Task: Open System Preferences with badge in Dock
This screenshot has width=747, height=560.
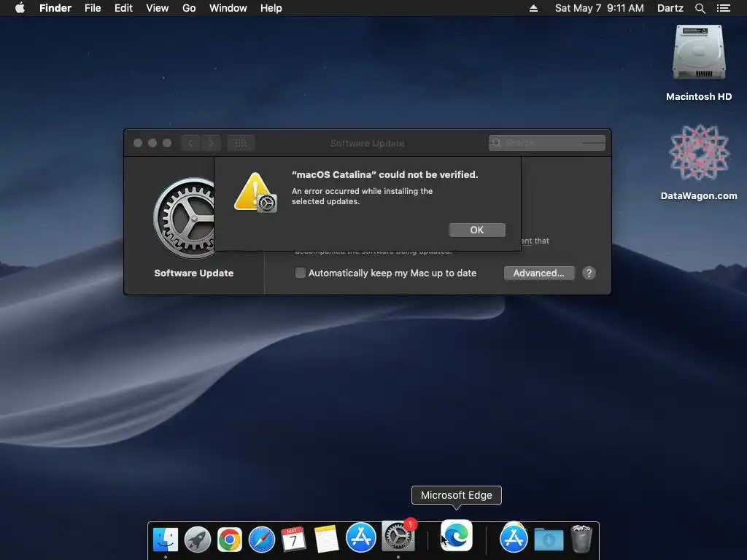Action: click(x=398, y=537)
